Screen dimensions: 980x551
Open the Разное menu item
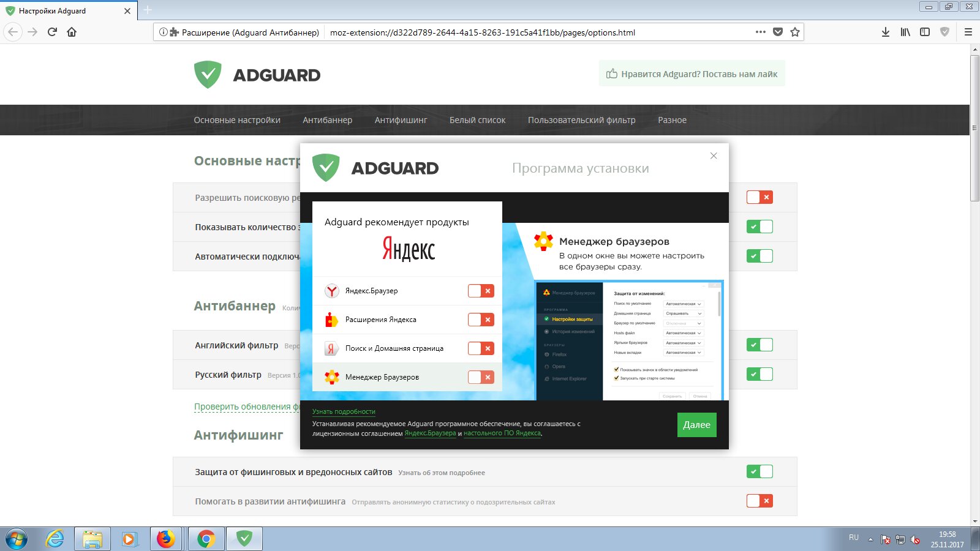coord(672,120)
